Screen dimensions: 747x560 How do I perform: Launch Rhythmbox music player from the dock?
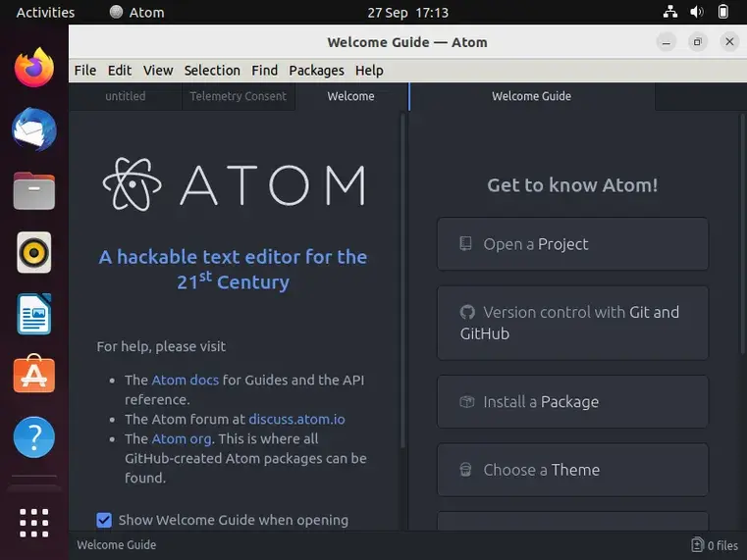point(33,252)
